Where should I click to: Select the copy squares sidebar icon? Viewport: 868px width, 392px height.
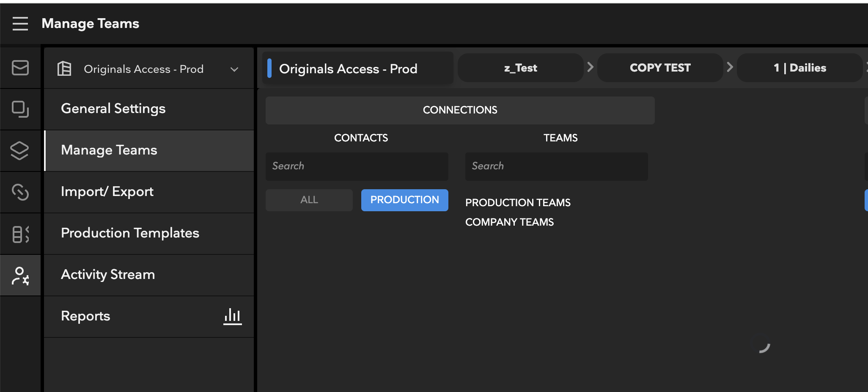coord(20,109)
